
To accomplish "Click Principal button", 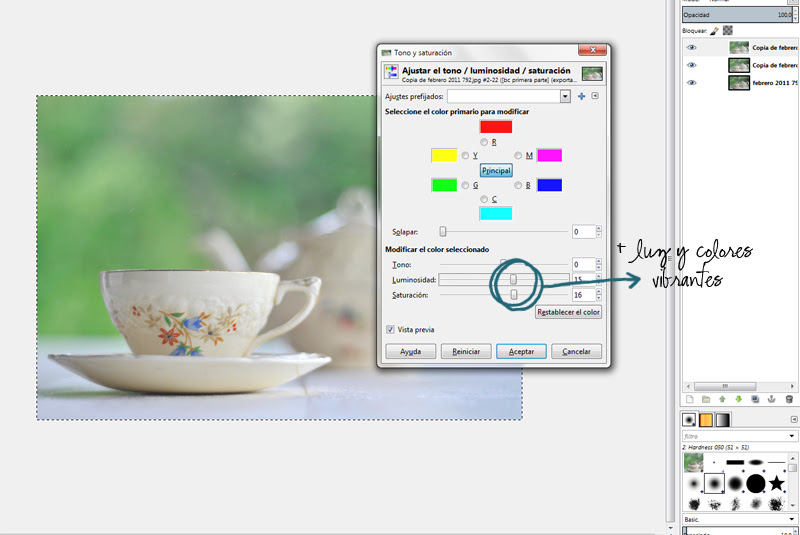I will (x=496, y=170).
